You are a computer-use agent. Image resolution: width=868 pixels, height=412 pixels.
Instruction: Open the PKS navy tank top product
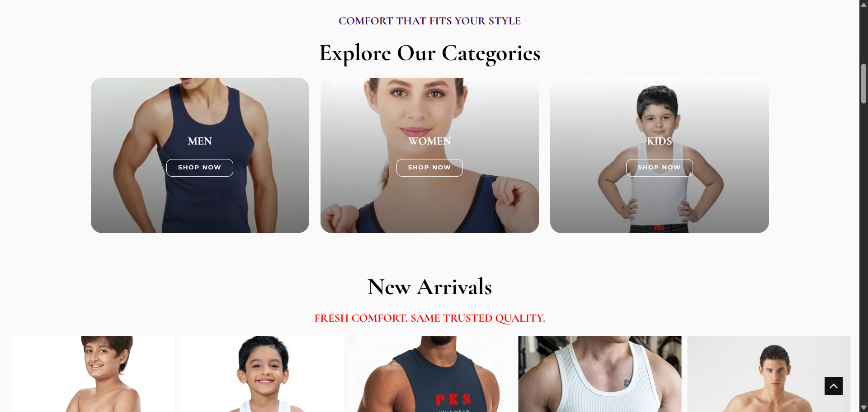431,374
